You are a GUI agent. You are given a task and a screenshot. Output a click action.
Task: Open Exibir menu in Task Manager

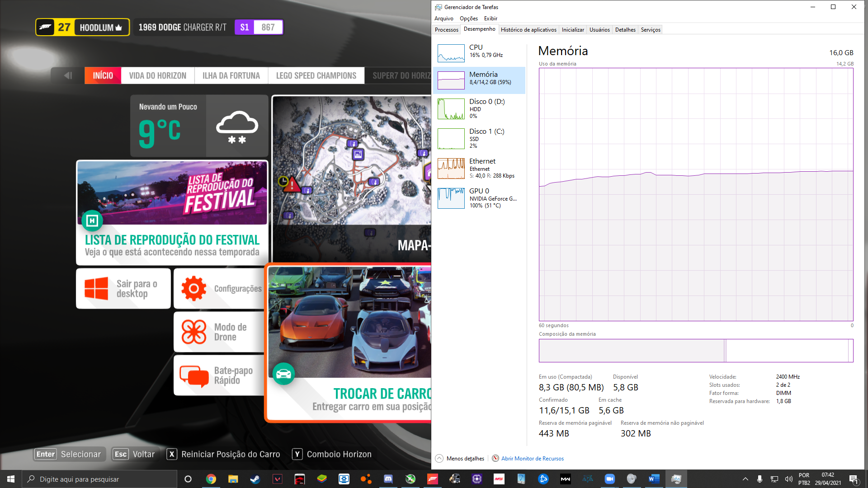click(491, 19)
